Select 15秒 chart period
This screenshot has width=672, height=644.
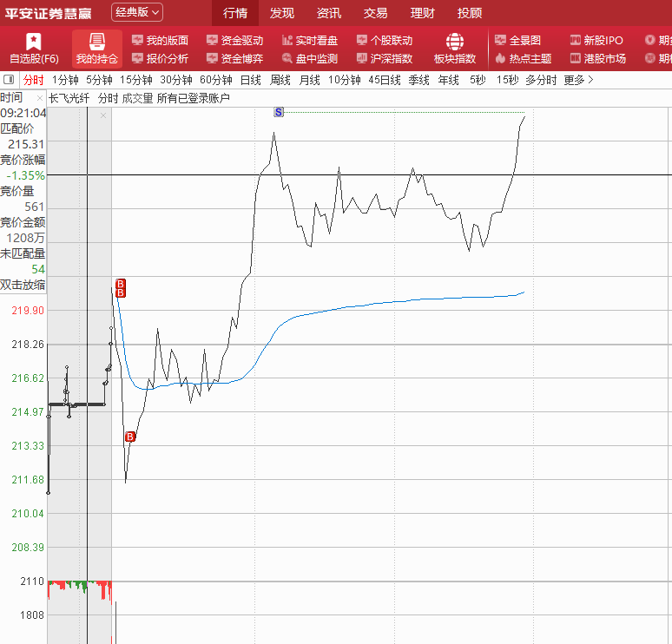(507, 80)
